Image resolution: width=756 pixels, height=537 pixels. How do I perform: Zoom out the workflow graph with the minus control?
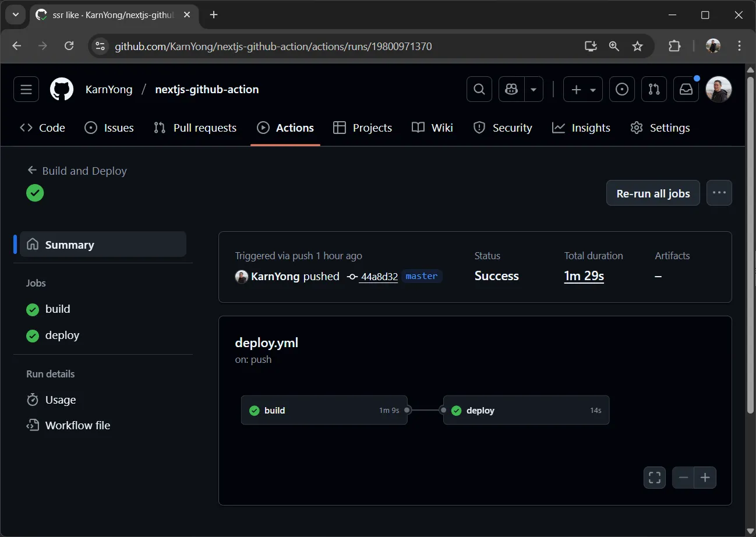683,477
